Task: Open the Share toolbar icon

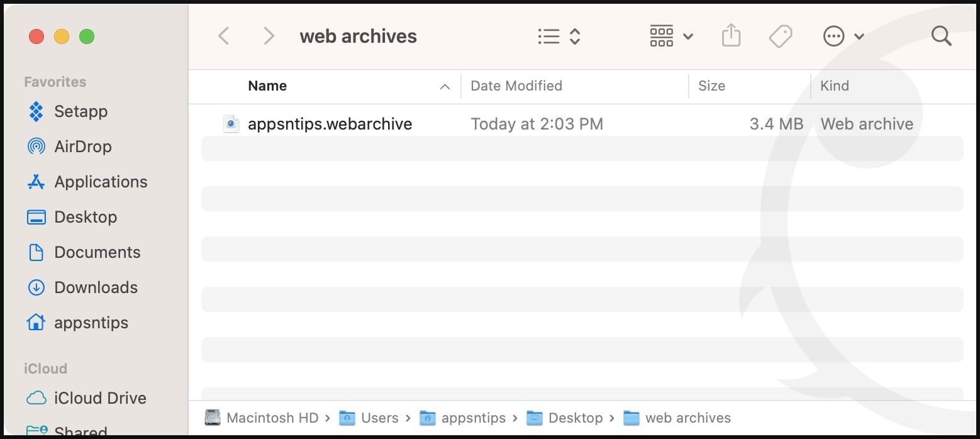Action: 731,36
